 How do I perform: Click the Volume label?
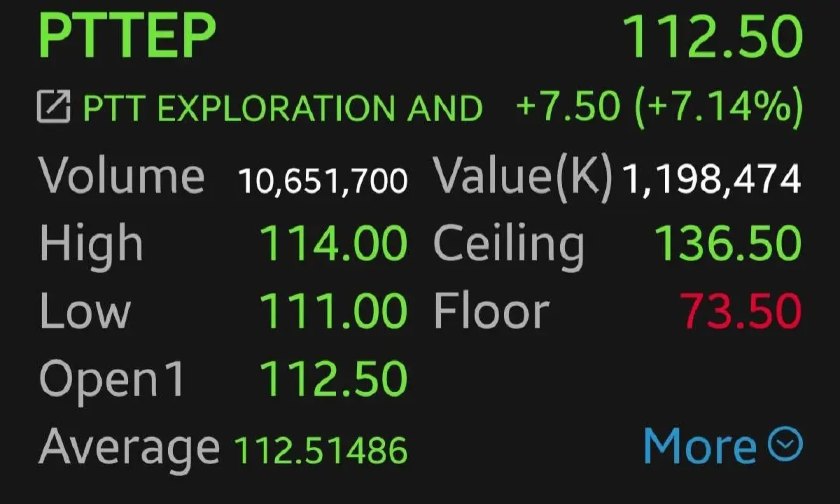coord(122,176)
